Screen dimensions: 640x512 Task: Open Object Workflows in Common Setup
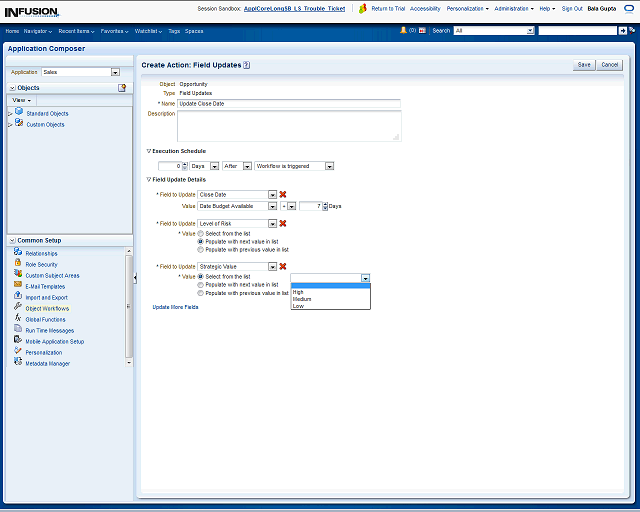click(48, 308)
